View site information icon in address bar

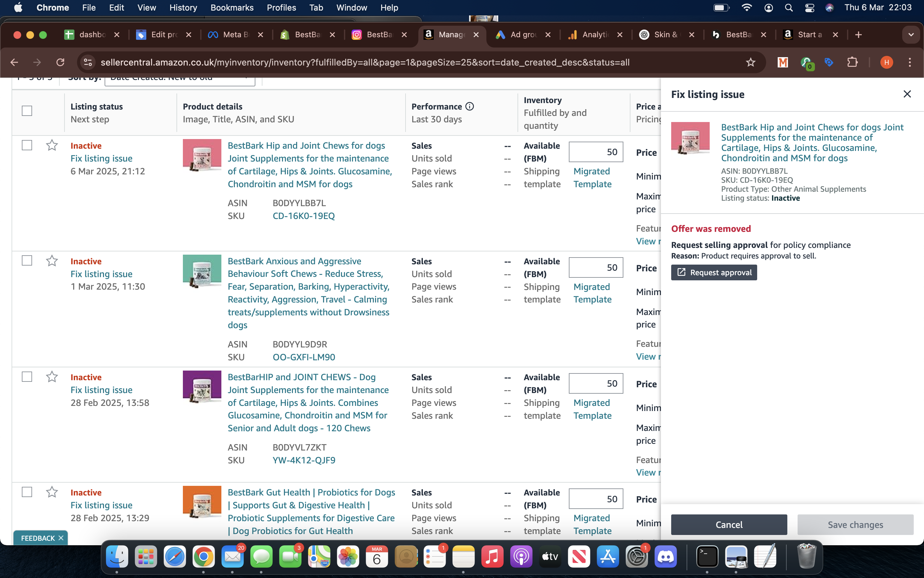pos(88,62)
